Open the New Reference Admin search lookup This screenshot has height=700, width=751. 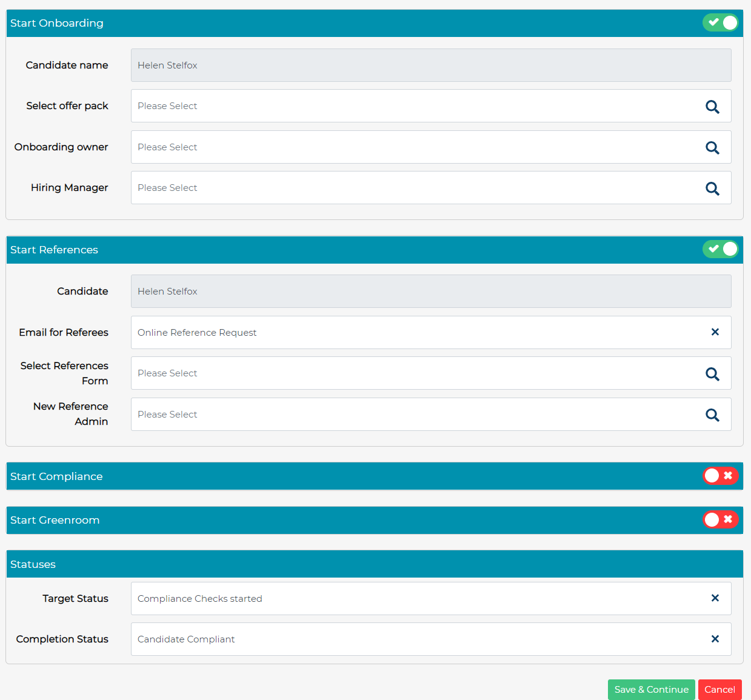(712, 415)
